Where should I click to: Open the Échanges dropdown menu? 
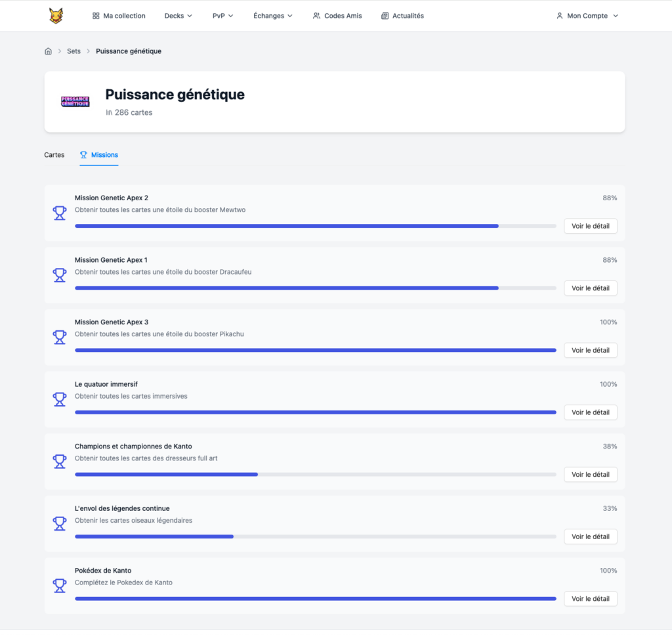click(x=273, y=16)
